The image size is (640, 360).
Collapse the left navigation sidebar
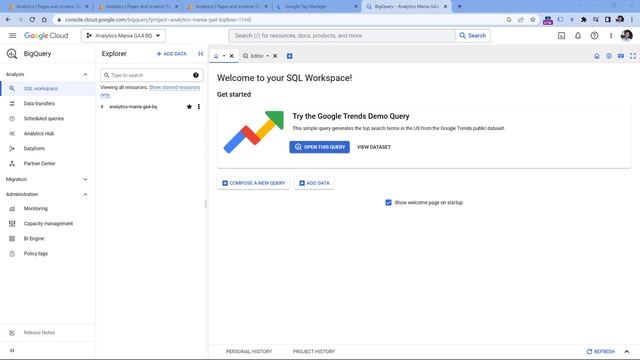coord(12,350)
